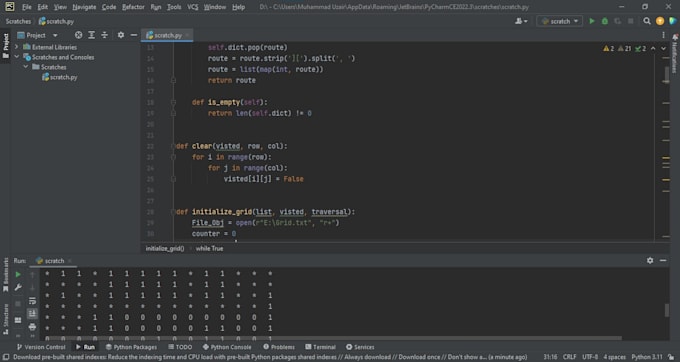Open the VCS menu
This screenshot has width=680, height=362.
(193, 7)
